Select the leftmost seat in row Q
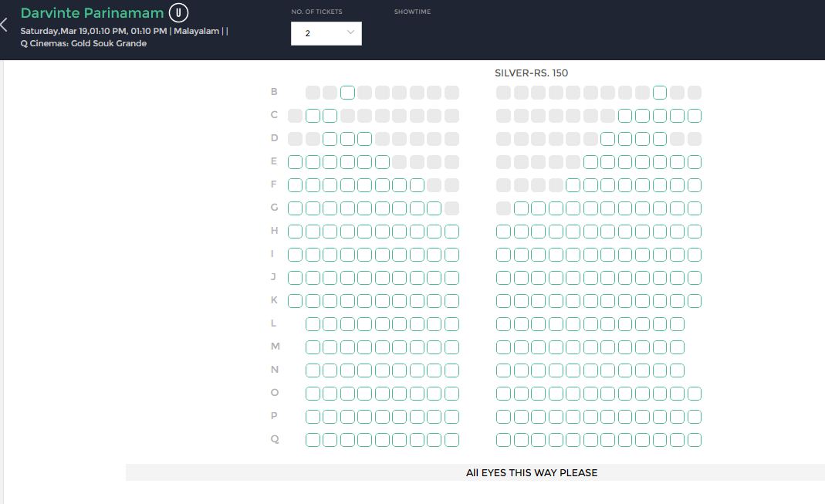Screen dimensions: 825x504 tap(313, 440)
